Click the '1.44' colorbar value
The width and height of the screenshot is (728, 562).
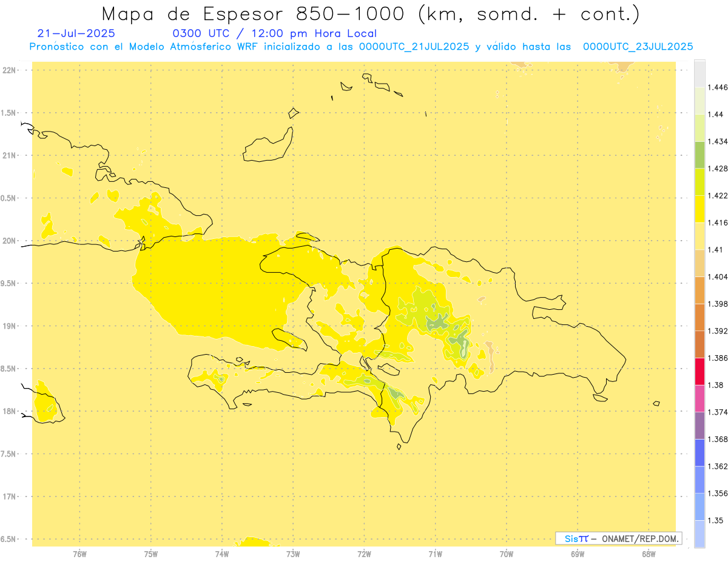pos(715,115)
